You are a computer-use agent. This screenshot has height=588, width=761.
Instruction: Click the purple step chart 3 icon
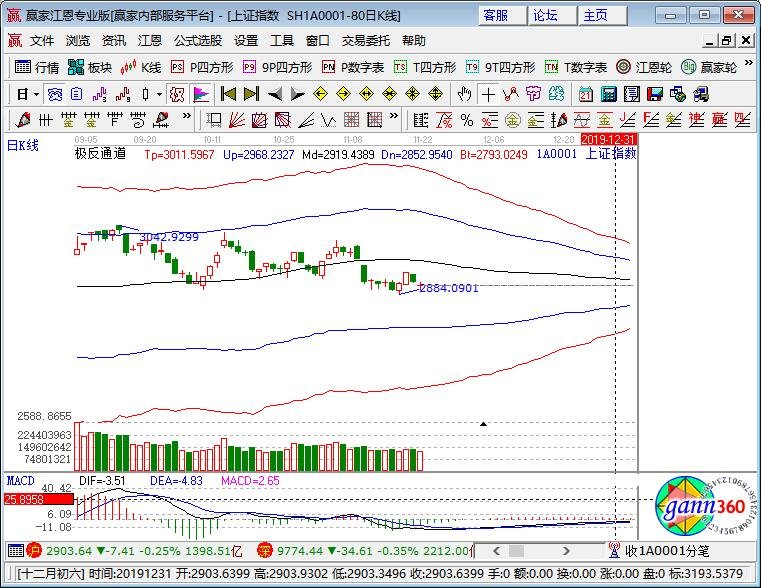pos(99,94)
